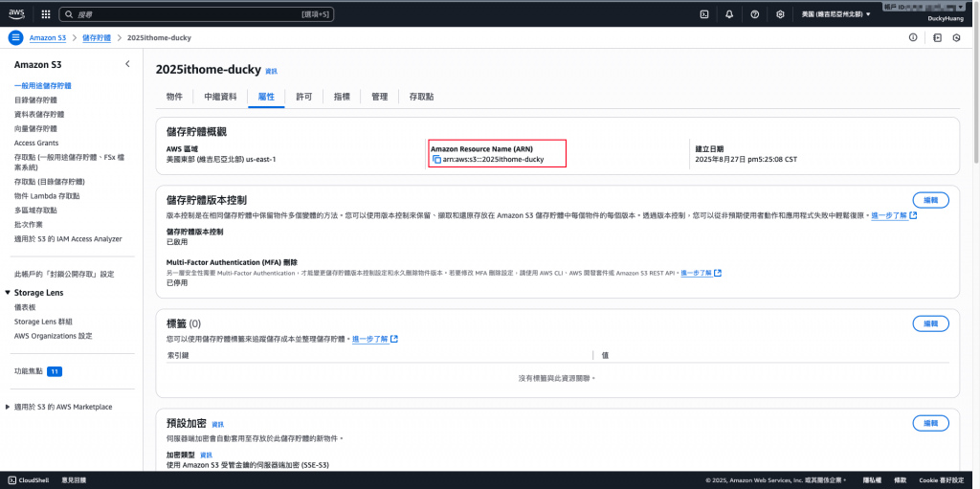980x489 pixels.
Task: Open account 封鎖公開存取 settings link
Action: tap(64, 275)
